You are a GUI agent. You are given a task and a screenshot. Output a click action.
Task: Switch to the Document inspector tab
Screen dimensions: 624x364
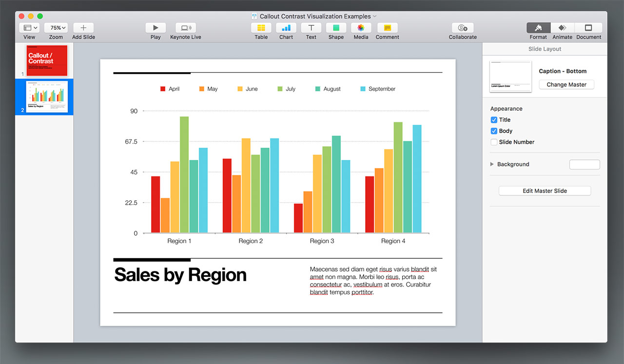pyautogui.click(x=588, y=28)
